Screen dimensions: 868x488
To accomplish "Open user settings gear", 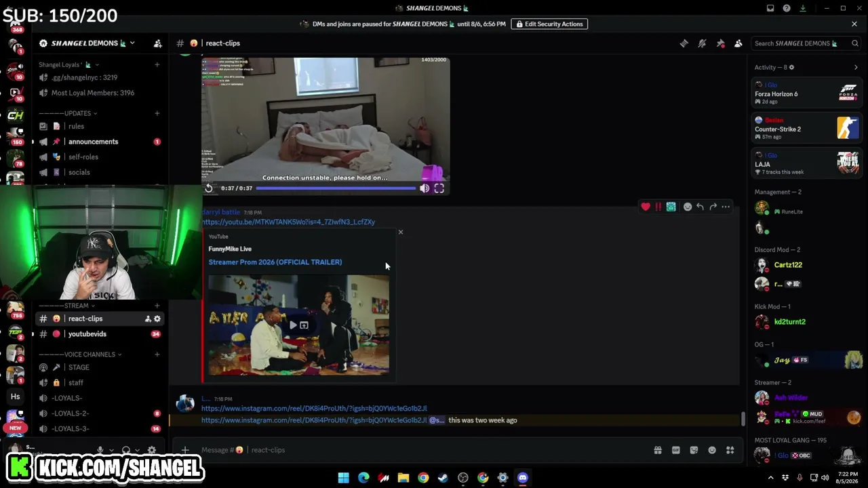I will [152, 450].
